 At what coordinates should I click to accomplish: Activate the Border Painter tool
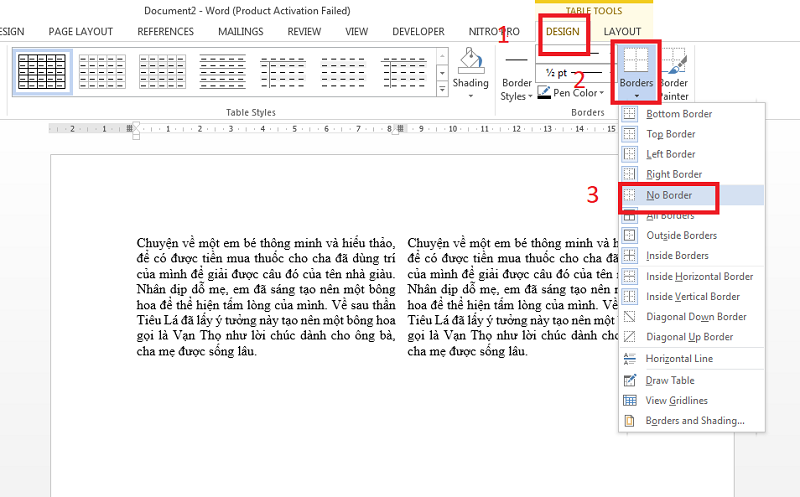click(674, 74)
